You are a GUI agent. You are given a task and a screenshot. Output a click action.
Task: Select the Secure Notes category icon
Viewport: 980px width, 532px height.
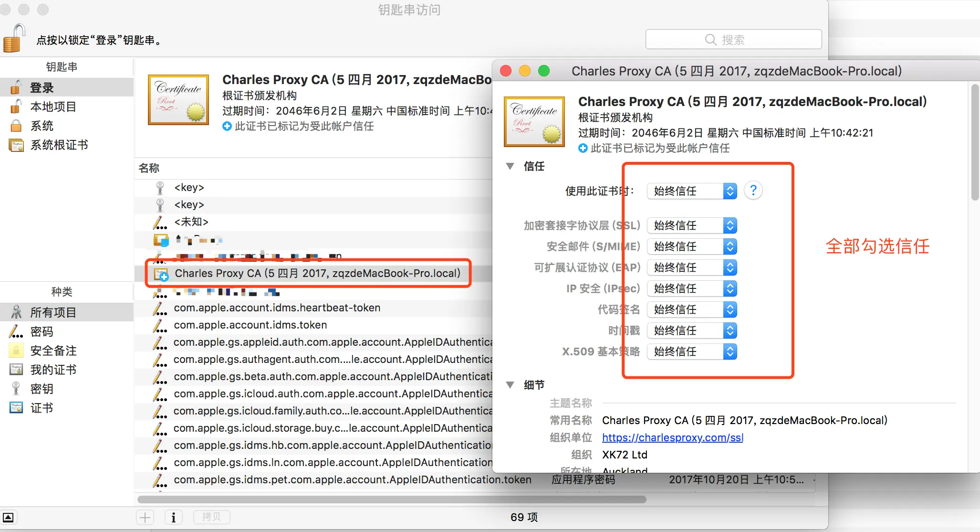[16, 351]
